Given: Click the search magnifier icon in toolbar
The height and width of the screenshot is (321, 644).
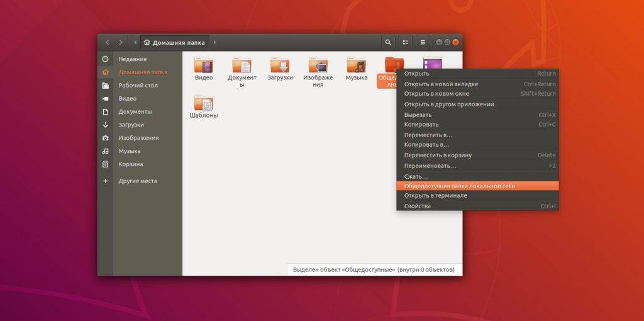Looking at the screenshot, I should click(388, 42).
